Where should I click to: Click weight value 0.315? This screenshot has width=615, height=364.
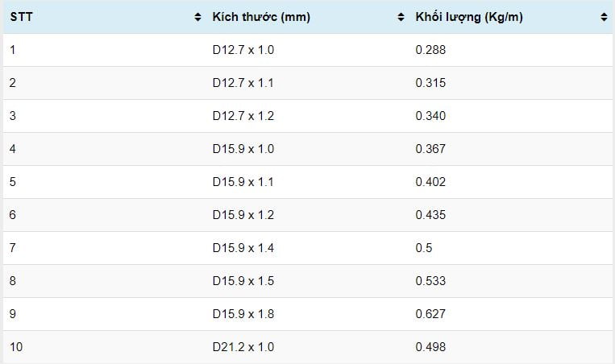pos(430,83)
